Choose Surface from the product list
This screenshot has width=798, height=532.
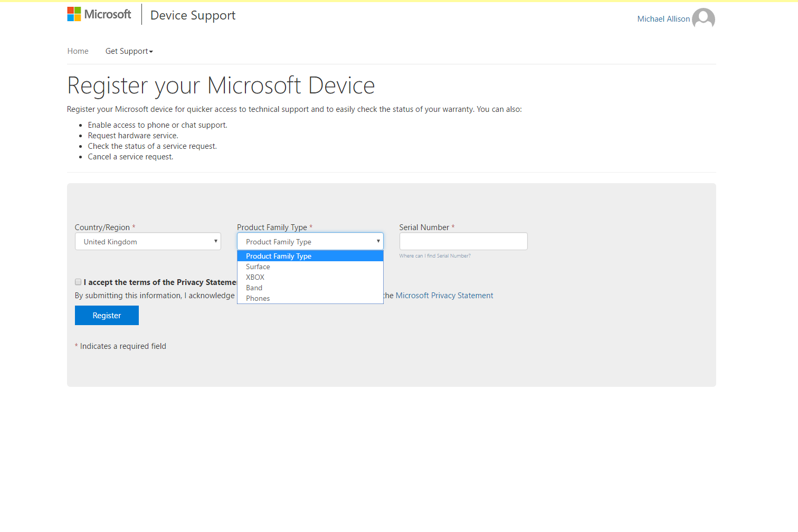[310, 267]
